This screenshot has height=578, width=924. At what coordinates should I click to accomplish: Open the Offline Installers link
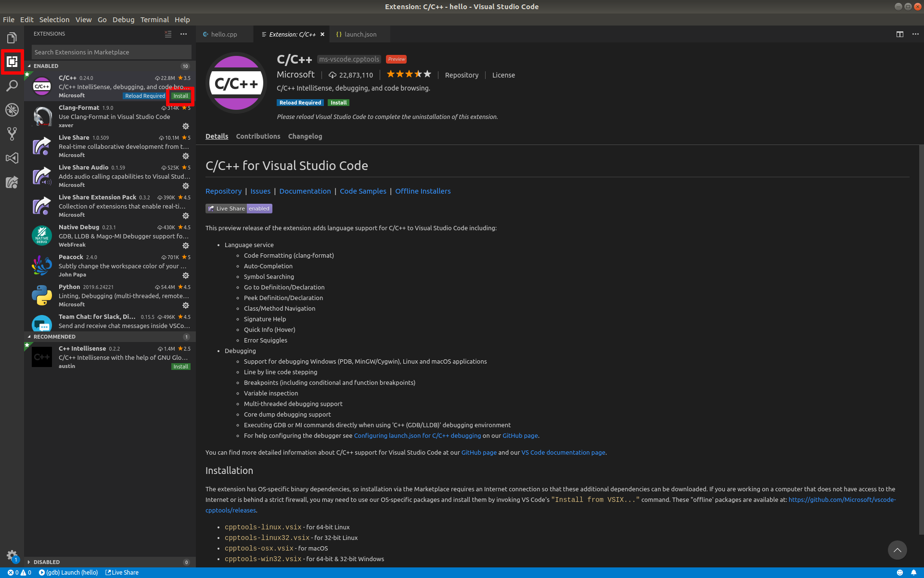coord(423,191)
